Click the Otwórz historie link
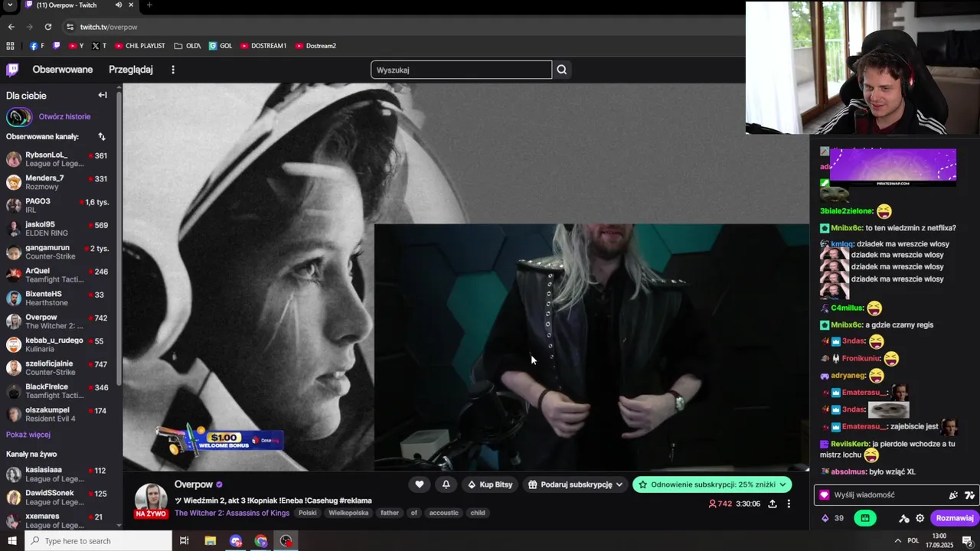Viewport: 980px width, 551px height. pyautogui.click(x=65, y=116)
